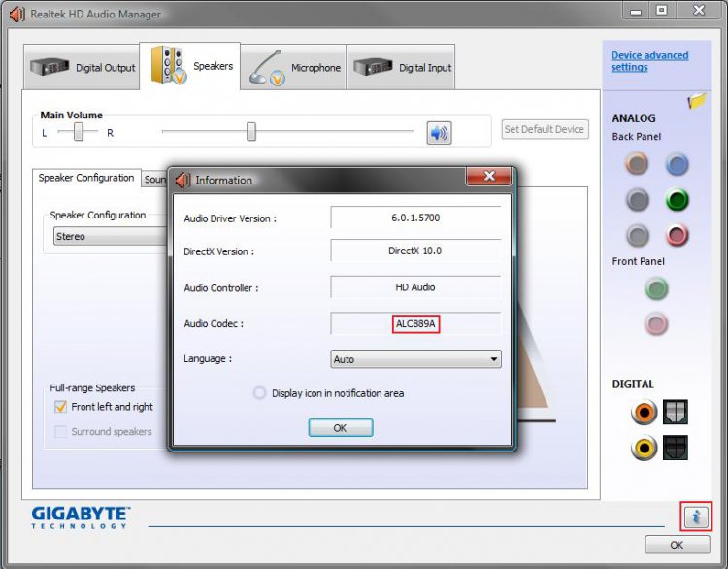Switch to Digital Output tab

pyautogui.click(x=82, y=67)
